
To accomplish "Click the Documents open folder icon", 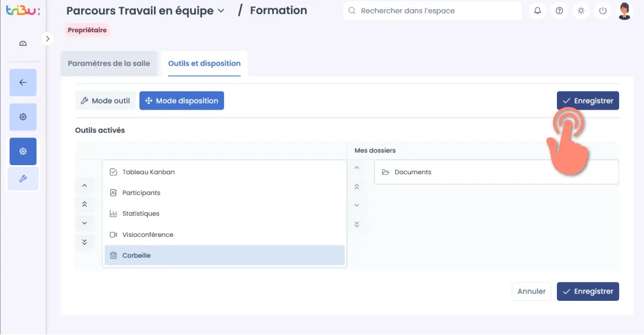I will [x=386, y=172].
